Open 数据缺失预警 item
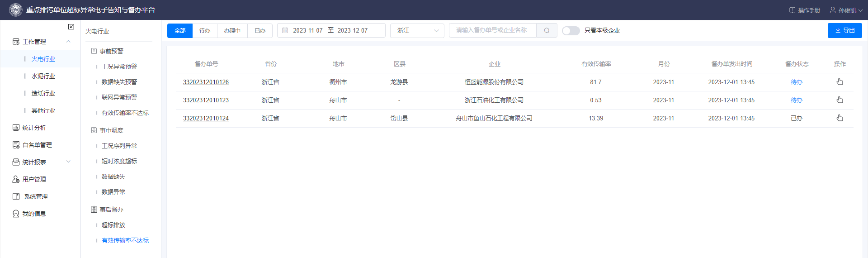 [119, 82]
